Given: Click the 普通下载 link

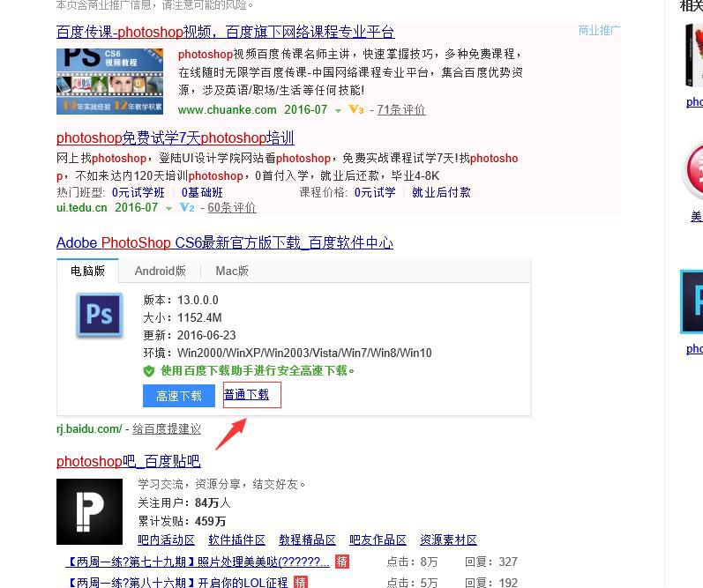Looking at the screenshot, I should tap(246, 395).
